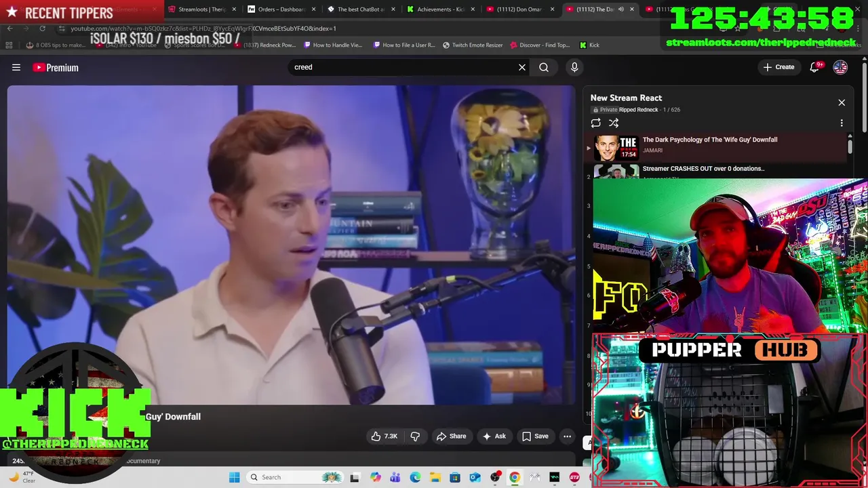Close the New Stream React playlist panel
Image resolution: width=868 pixels, height=488 pixels.
(842, 102)
